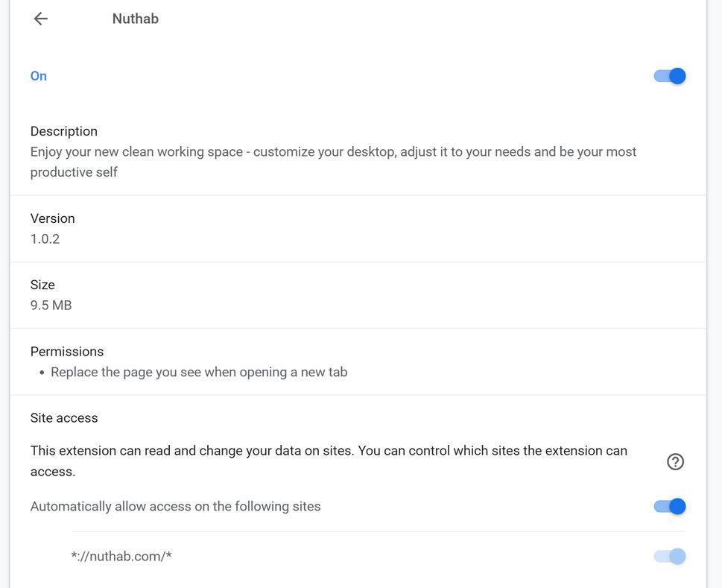The height and width of the screenshot is (588, 722).
Task: Click the Nuthab extension title
Action: (x=135, y=19)
